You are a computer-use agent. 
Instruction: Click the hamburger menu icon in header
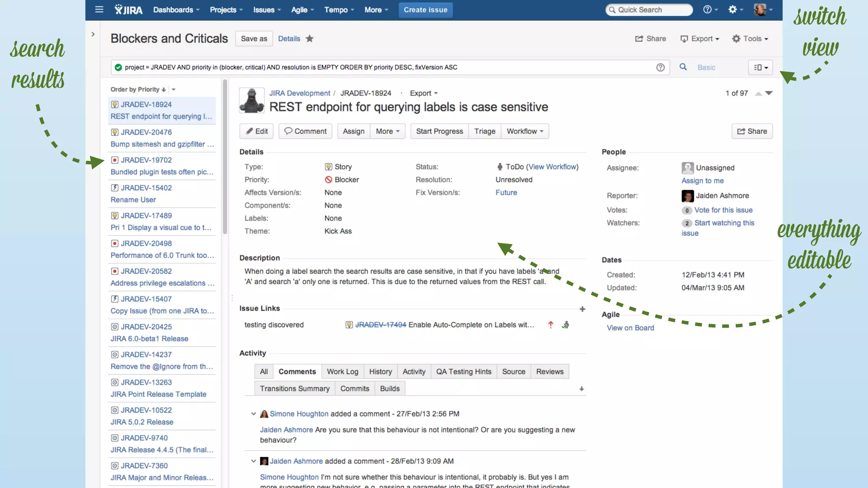99,9
